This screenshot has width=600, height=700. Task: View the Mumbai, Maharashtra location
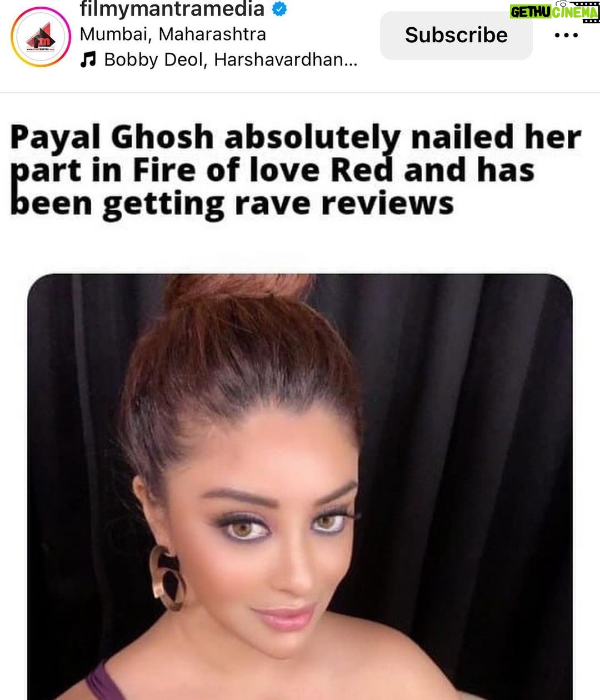click(x=173, y=34)
